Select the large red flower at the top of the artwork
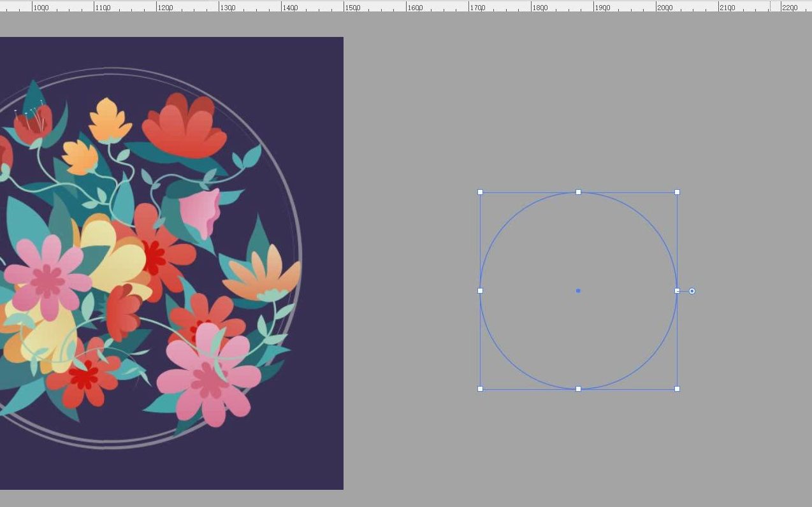The height and width of the screenshot is (507, 812). [184, 126]
